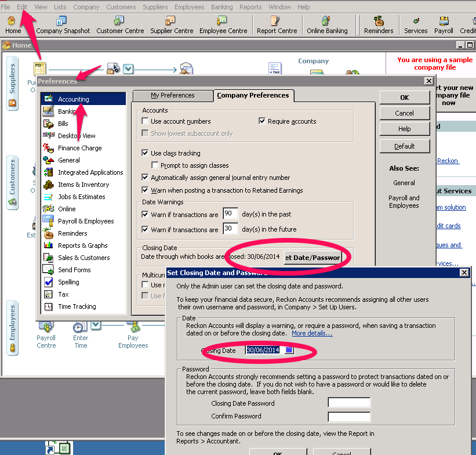Enable Use account numbers checkbox
476x455 pixels.
(145, 121)
